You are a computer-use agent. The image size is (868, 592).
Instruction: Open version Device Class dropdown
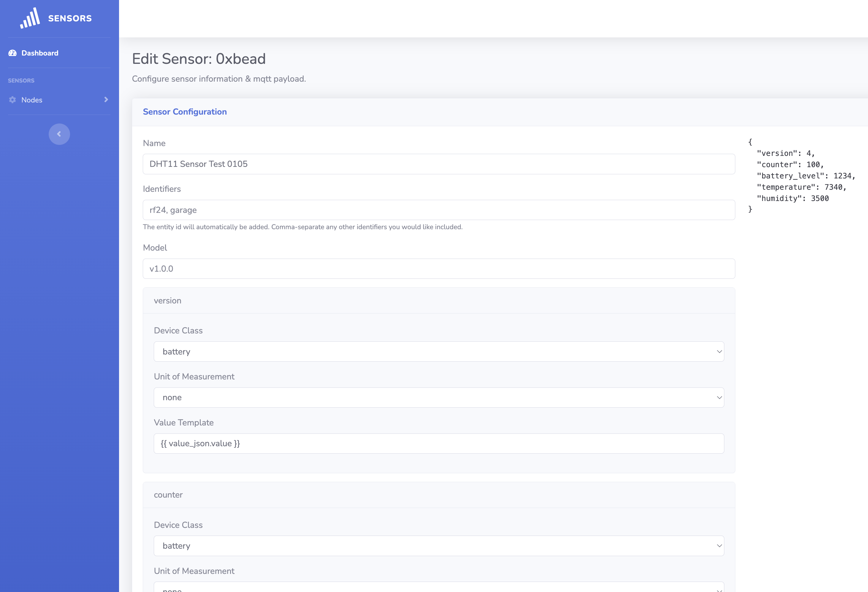[x=438, y=352]
